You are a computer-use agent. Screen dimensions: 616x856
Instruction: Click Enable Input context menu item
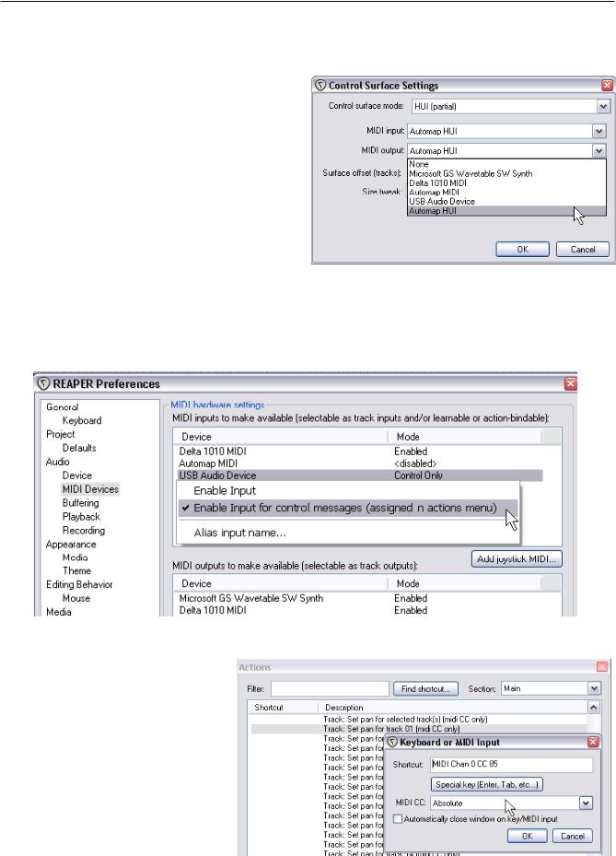click(348, 490)
